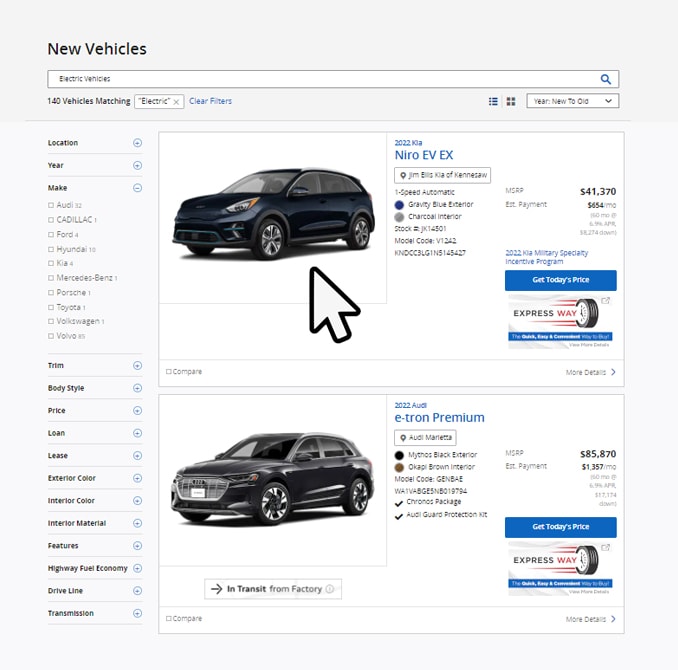Tick Compare for the Niro EV EX
The image size is (678, 670).
click(x=169, y=372)
